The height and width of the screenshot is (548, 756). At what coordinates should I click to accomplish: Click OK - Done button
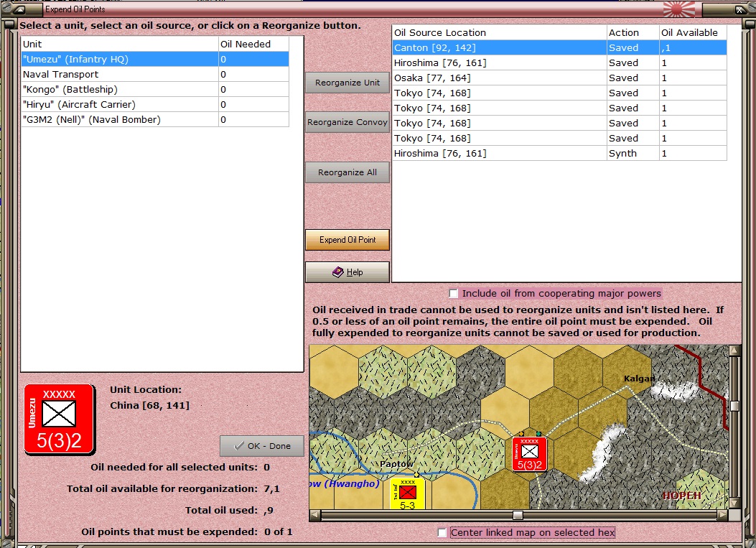[262, 446]
